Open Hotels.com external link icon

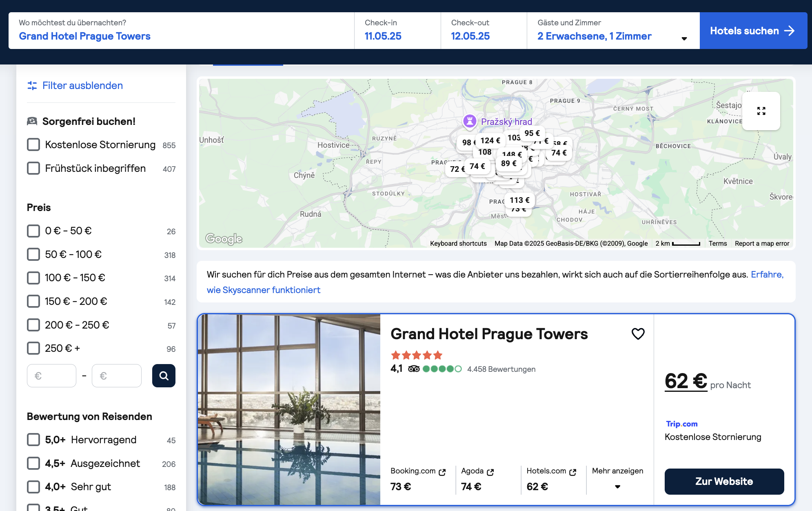tap(573, 472)
